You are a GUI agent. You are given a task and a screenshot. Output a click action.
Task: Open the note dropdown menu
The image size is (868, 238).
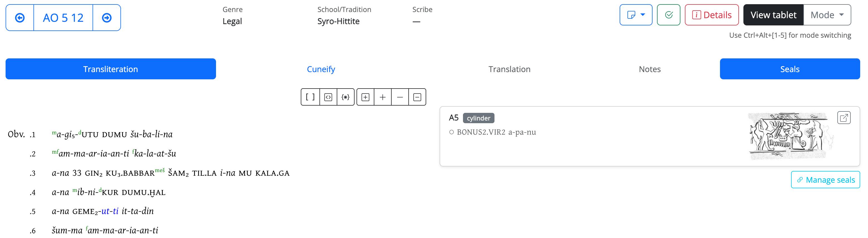click(x=636, y=15)
